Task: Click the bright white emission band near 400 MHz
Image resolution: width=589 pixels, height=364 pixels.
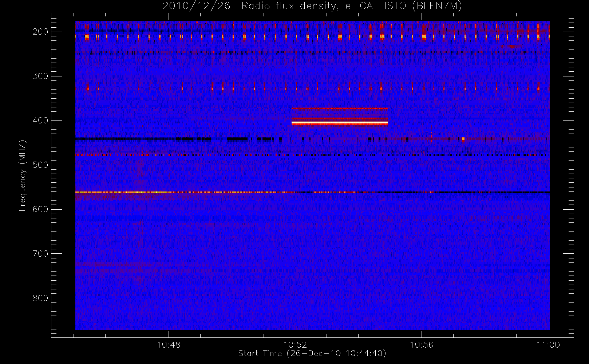Action: tap(340, 123)
